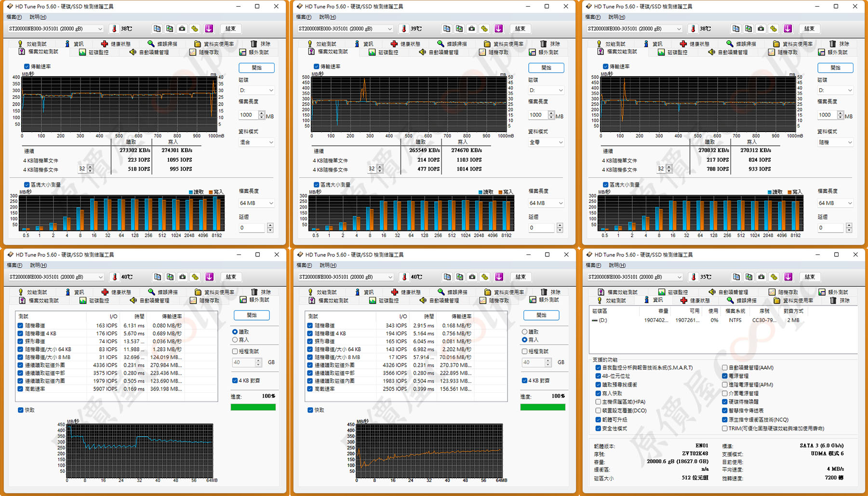This screenshot has width=868, height=496.
Task: Click the yellow options icon in the bottom-left window
Action: pyautogui.click(x=195, y=277)
